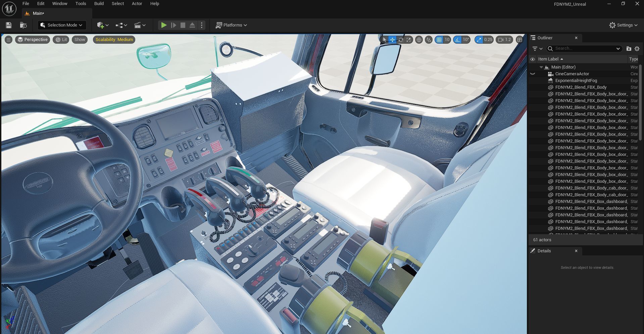The image size is (644, 334).
Task: Select the first FDNYM2_Blend_FBX_Body_cab_door row
Action: 584,188
